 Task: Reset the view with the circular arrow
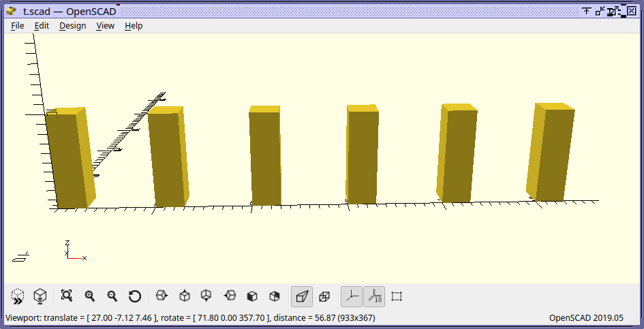135,296
